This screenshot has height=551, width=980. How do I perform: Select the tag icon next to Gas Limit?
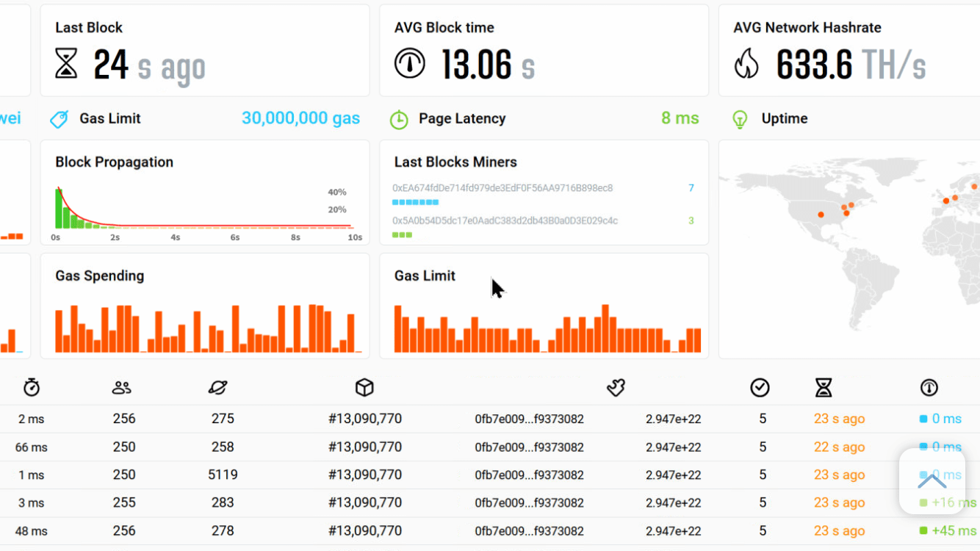click(x=60, y=119)
